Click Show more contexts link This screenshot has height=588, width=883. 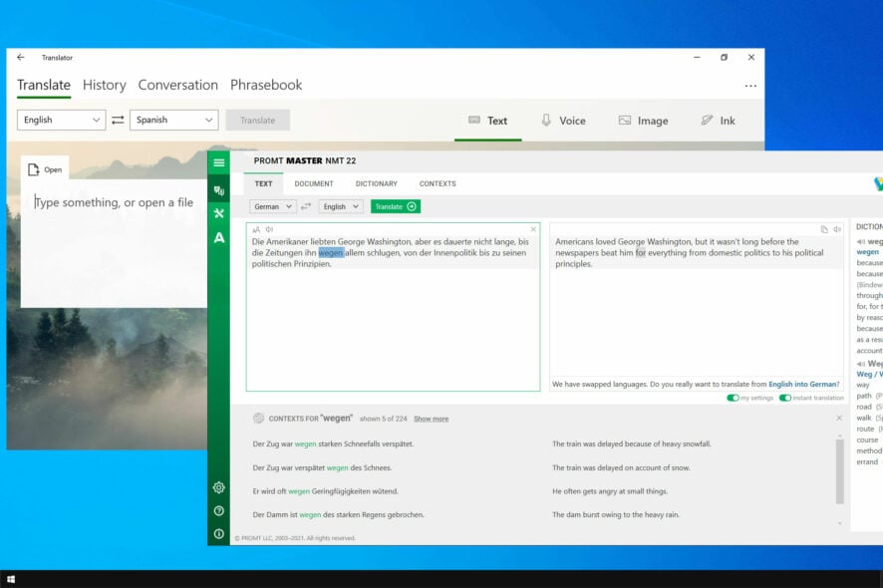432,419
